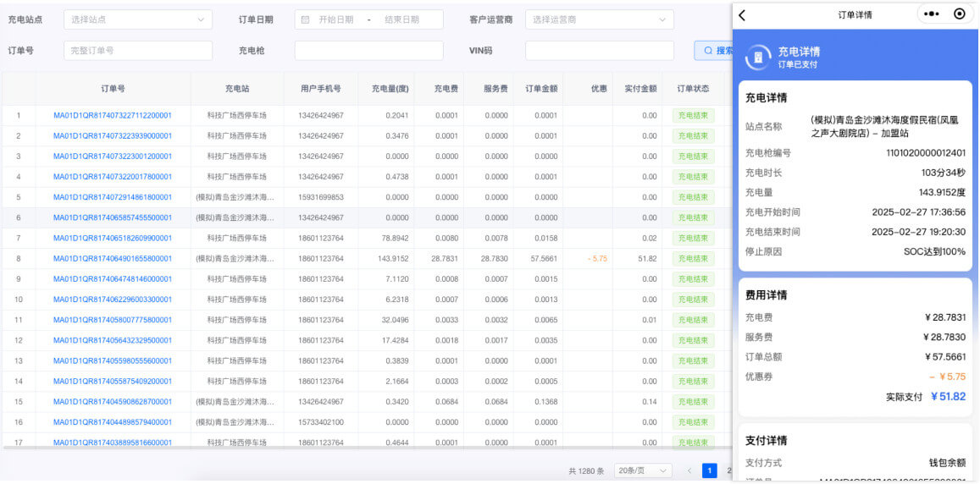Select page 1 in pagination
Screen dimensions: 980x484
pos(709,470)
